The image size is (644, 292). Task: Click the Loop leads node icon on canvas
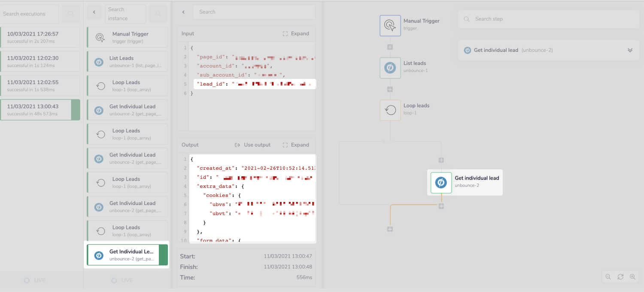tap(390, 110)
